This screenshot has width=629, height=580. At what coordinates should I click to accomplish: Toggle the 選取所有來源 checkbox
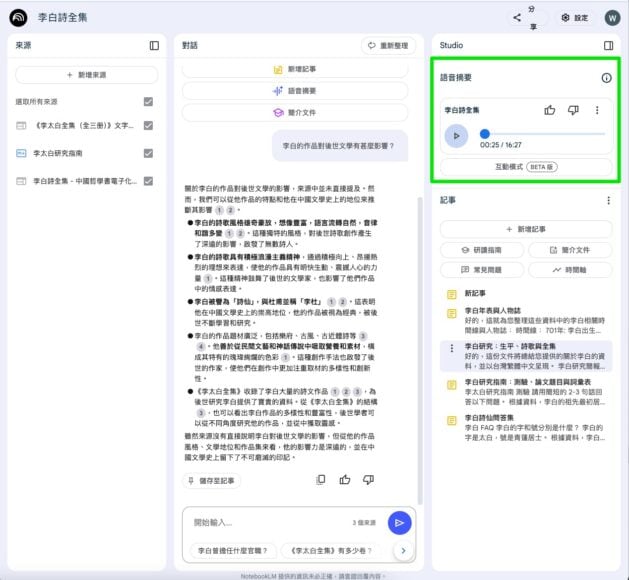click(148, 101)
